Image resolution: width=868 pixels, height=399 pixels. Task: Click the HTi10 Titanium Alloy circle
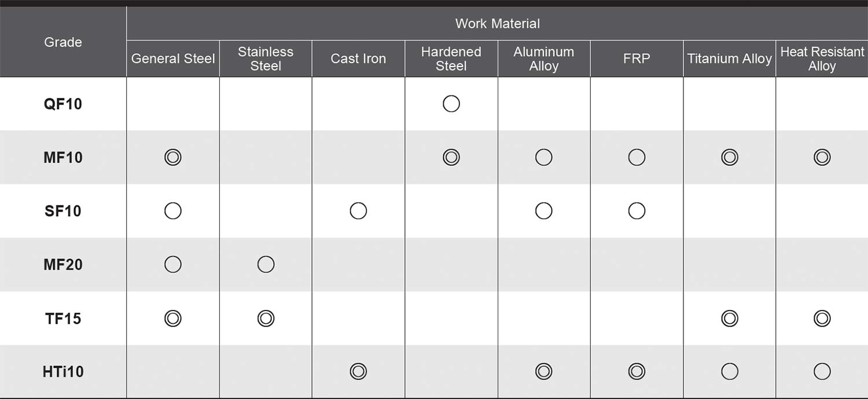tap(730, 371)
